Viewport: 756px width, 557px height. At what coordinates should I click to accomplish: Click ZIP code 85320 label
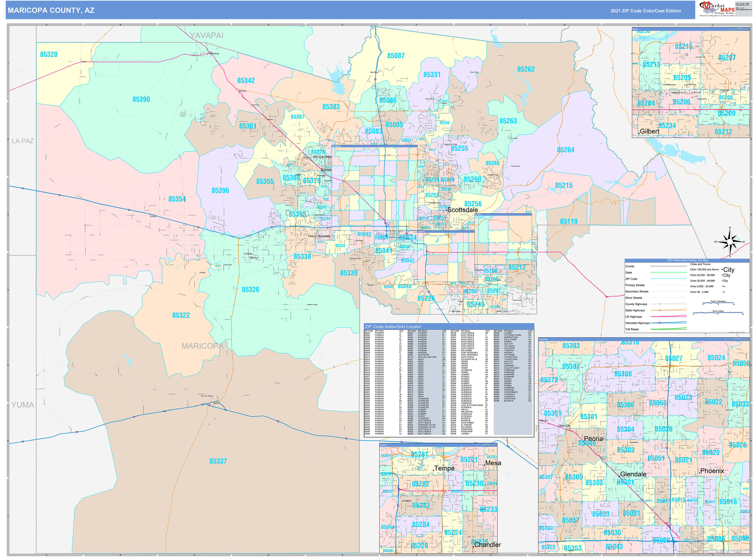49,55
